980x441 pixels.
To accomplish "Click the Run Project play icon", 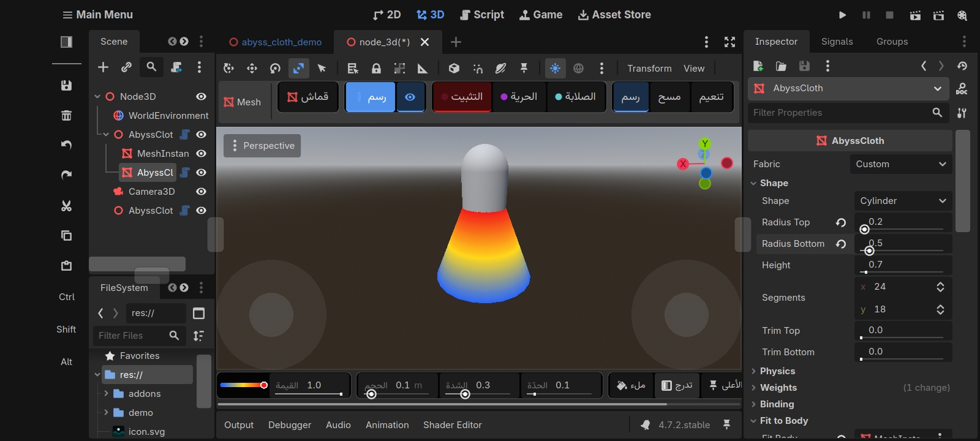I will (843, 15).
